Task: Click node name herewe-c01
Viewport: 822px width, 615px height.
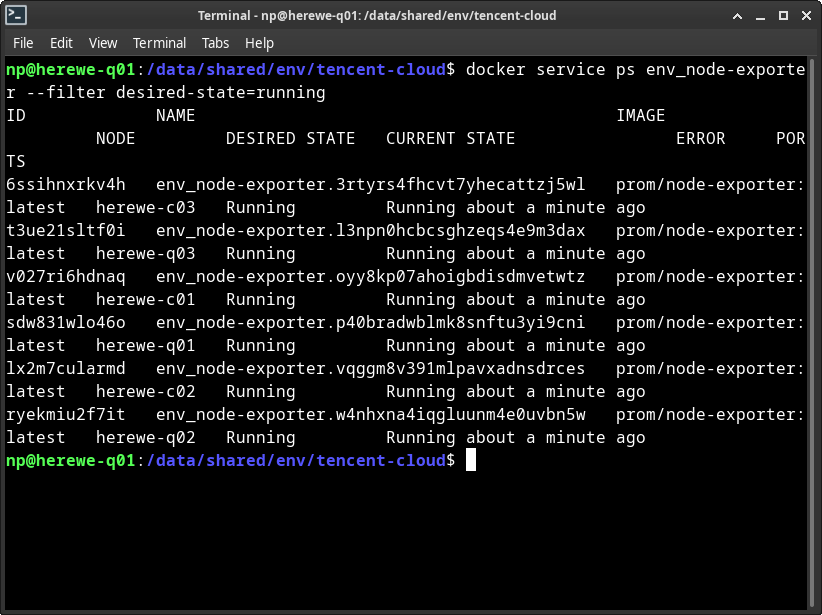Action: click(146, 300)
